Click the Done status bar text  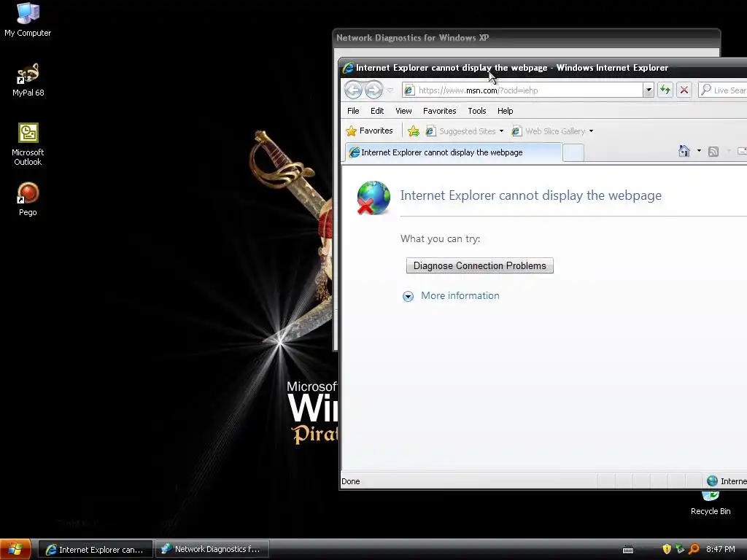351,481
